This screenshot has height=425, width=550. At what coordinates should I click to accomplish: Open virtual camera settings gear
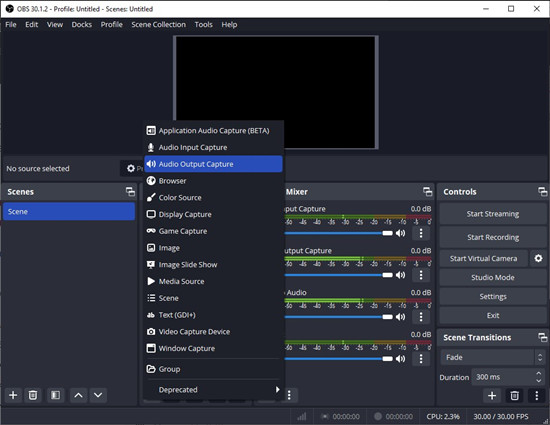[538, 258]
